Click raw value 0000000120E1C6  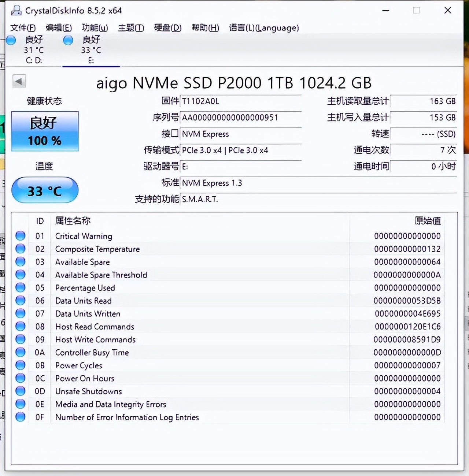(x=407, y=327)
